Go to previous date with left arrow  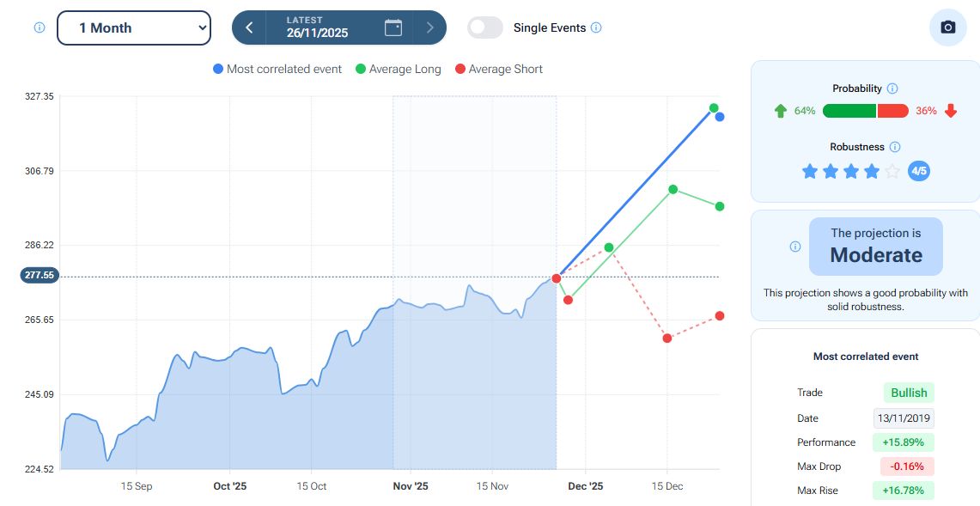coord(249,27)
